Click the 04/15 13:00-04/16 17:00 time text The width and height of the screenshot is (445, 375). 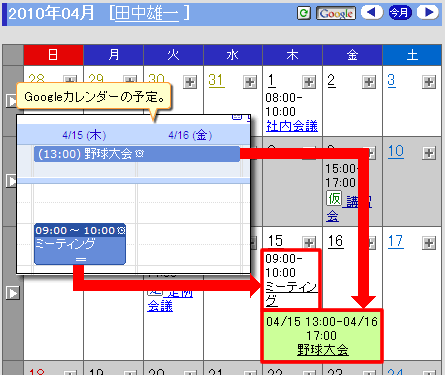click(322, 329)
